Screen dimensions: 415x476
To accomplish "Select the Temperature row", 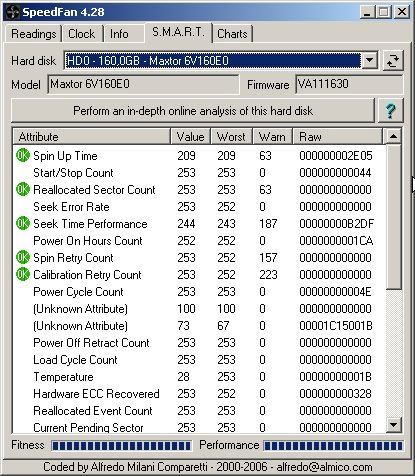I will pyautogui.click(x=199, y=376).
